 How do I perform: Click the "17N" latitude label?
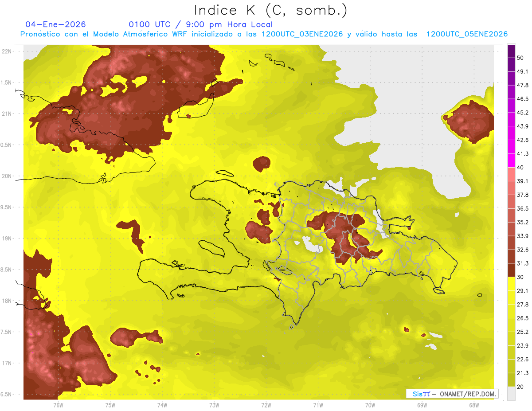tap(8, 364)
